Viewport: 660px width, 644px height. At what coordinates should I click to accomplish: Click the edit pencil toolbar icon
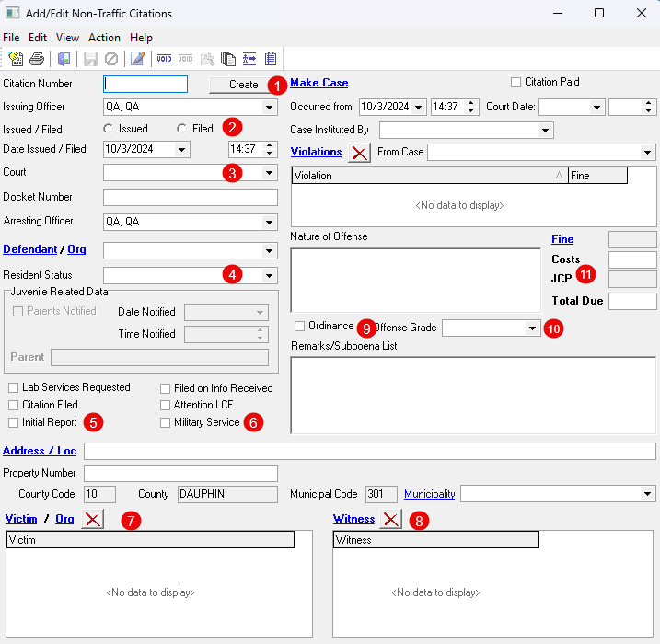pos(138,59)
